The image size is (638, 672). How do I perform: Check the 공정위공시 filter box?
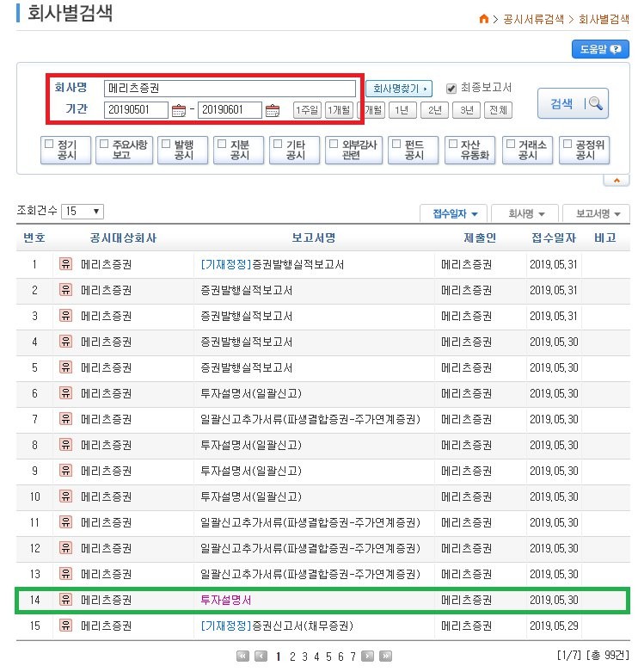click(x=567, y=144)
